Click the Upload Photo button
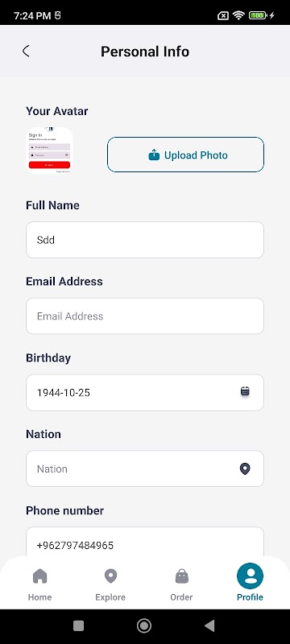The width and height of the screenshot is (290, 644). click(185, 155)
